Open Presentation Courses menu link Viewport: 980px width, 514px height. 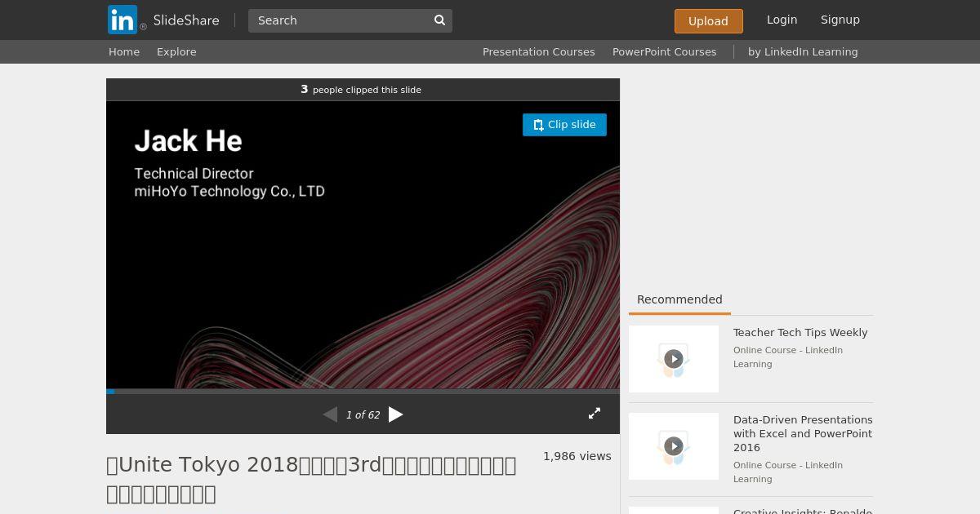pos(539,51)
